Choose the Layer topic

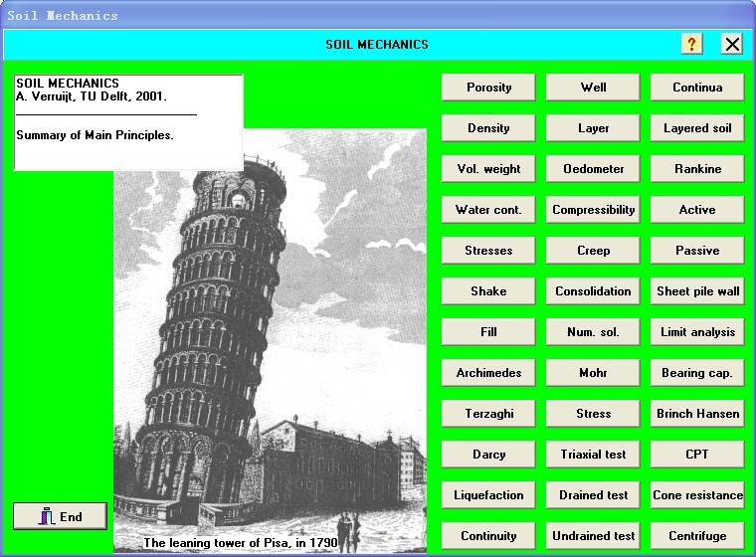593,128
